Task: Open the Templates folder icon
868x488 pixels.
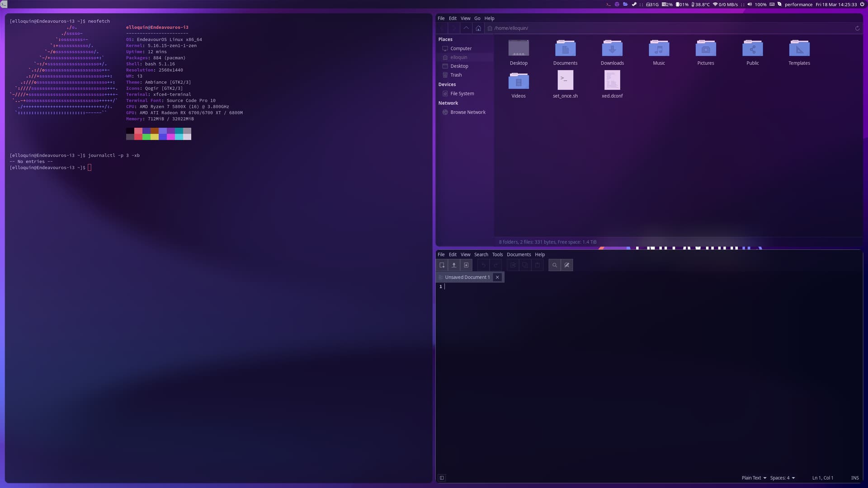Action: 799,48
